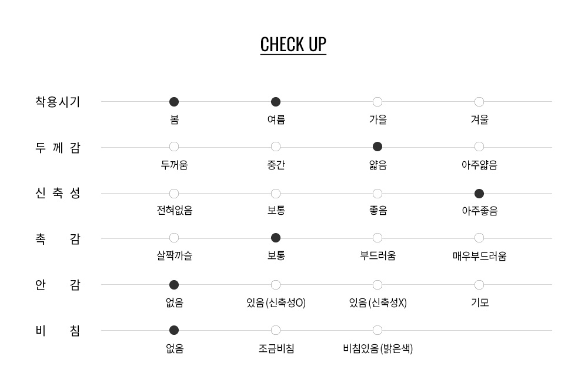Choose 살짝까슬 texture circle

[174, 238]
